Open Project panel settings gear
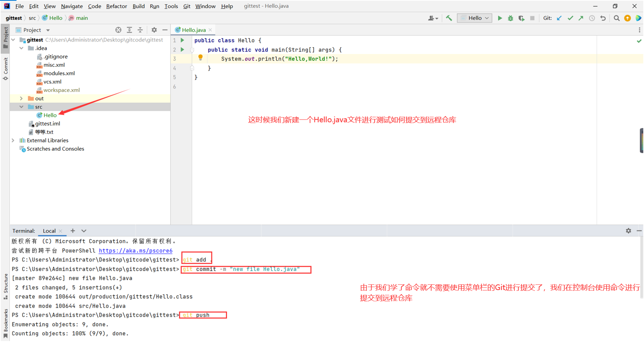 154,30
